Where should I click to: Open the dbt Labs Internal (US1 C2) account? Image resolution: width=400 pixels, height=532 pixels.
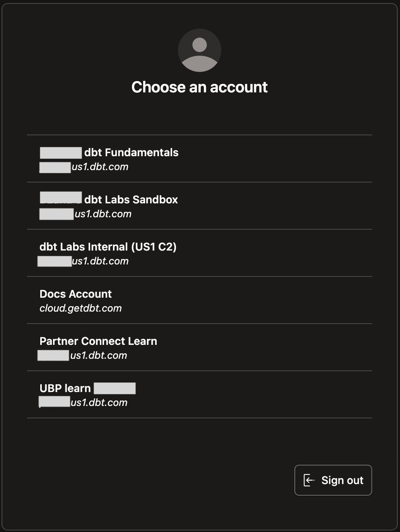tap(200, 253)
